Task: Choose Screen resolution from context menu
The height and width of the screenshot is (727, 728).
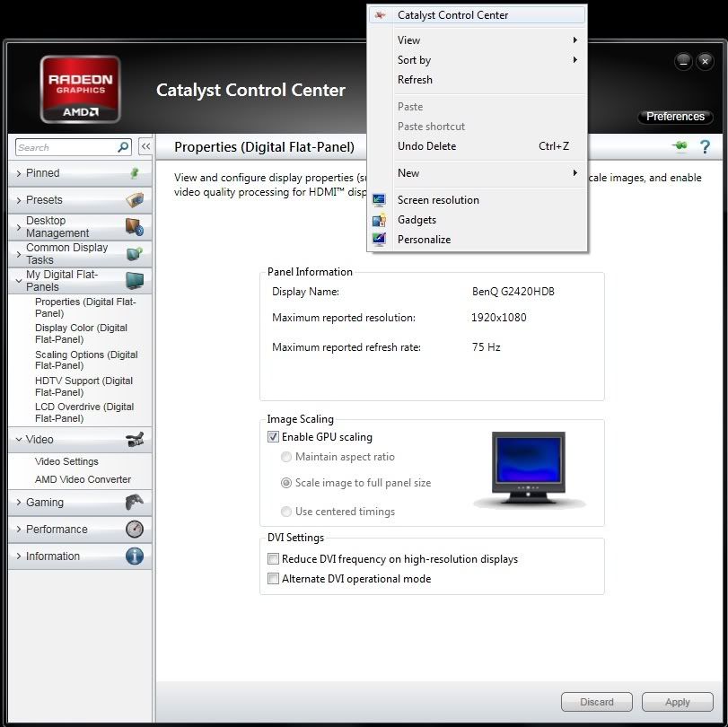Action: point(478,200)
